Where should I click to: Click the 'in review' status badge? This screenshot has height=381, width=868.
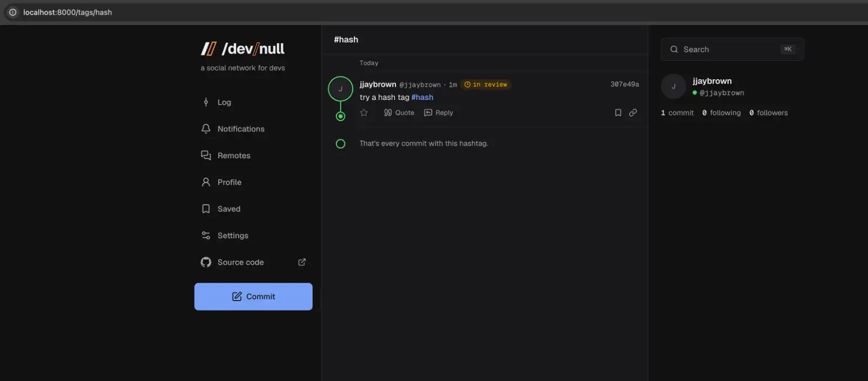click(x=486, y=85)
